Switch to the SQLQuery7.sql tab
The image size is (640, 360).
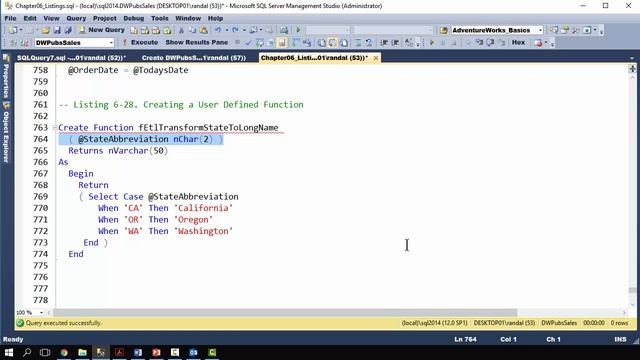pos(71,58)
